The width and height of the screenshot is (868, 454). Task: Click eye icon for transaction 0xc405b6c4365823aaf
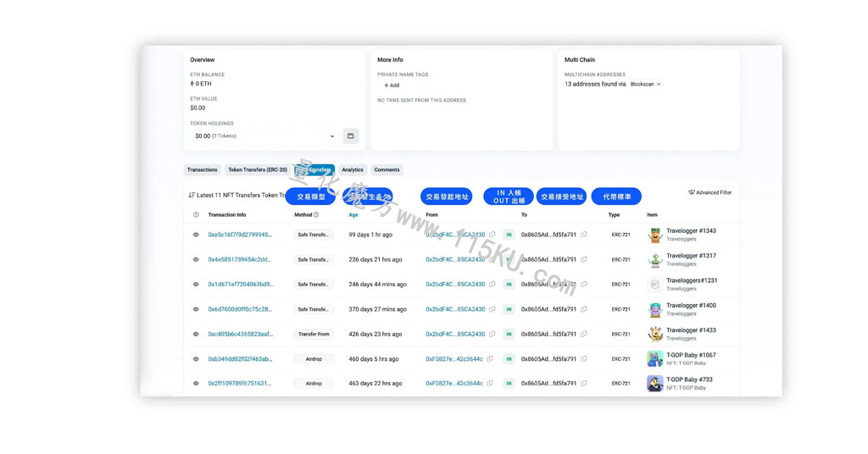pos(196,334)
